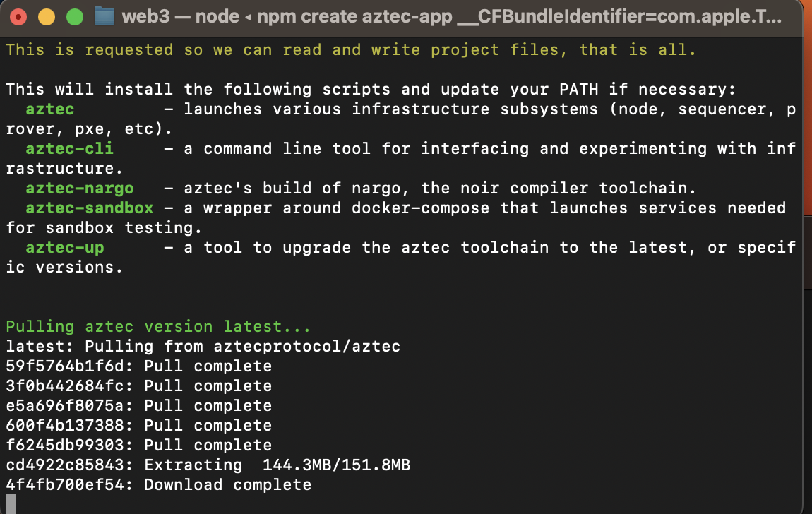812x514 pixels.
Task: Click the yellow minimize window button
Action: tap(47, 17)
